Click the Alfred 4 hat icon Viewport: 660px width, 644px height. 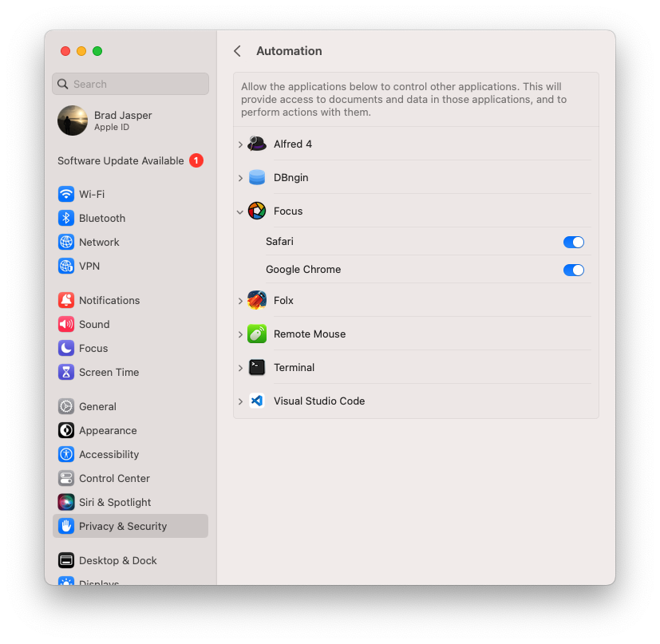tap(256, 144)
